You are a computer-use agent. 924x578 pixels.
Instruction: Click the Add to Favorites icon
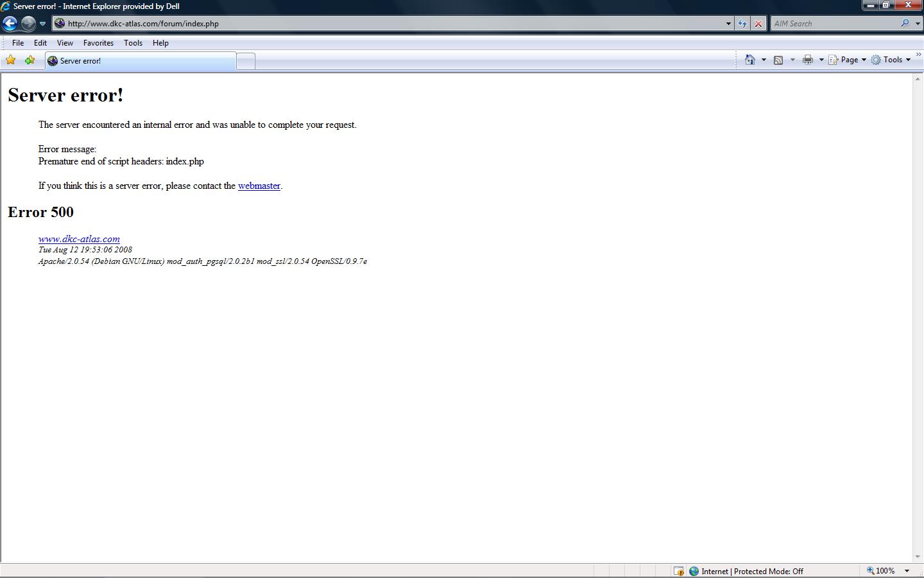point(30,60)
